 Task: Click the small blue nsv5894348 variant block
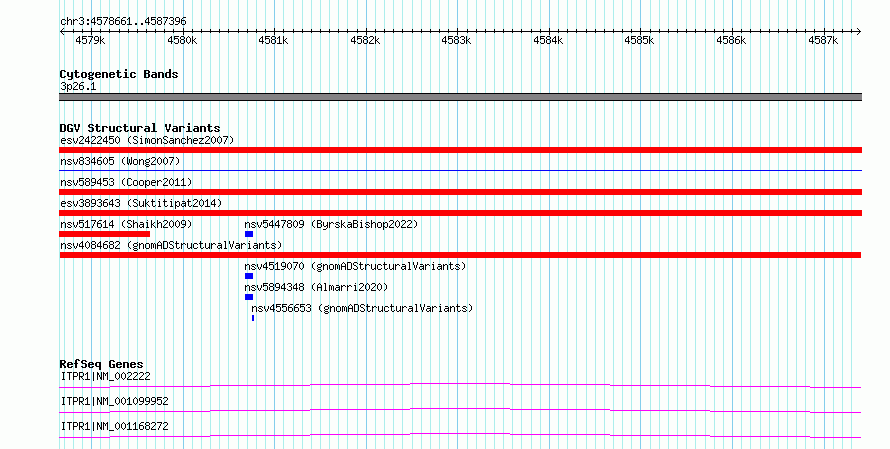pyautogui.click(x=249, y=297)
